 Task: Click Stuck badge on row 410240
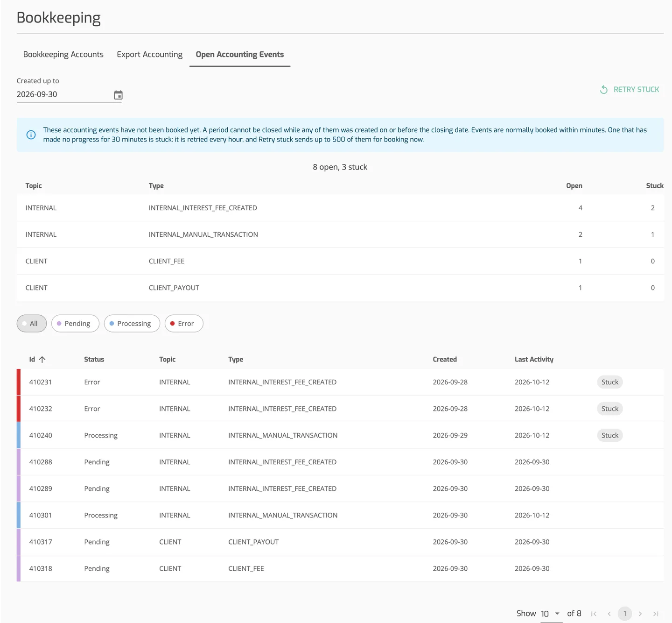(x=610, y=435)
